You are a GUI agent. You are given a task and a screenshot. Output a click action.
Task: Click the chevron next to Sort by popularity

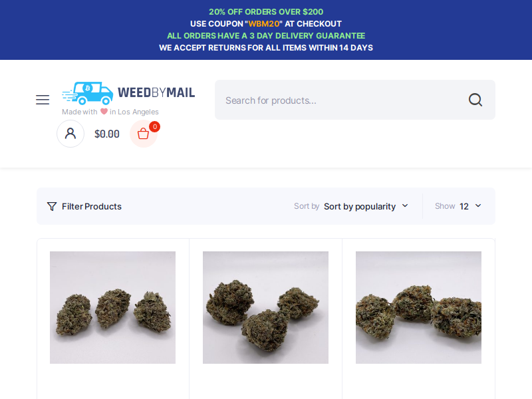click(405, 206)
